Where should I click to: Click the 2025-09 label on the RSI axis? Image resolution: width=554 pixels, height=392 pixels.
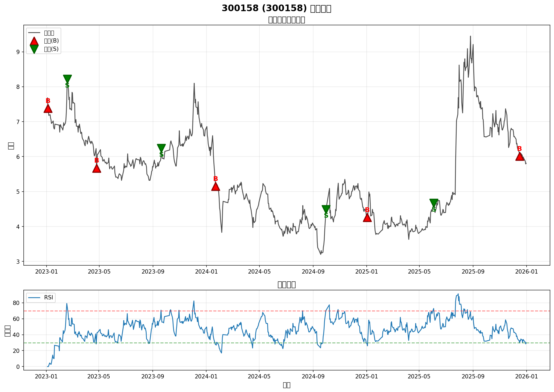click(x=473, y=376)
